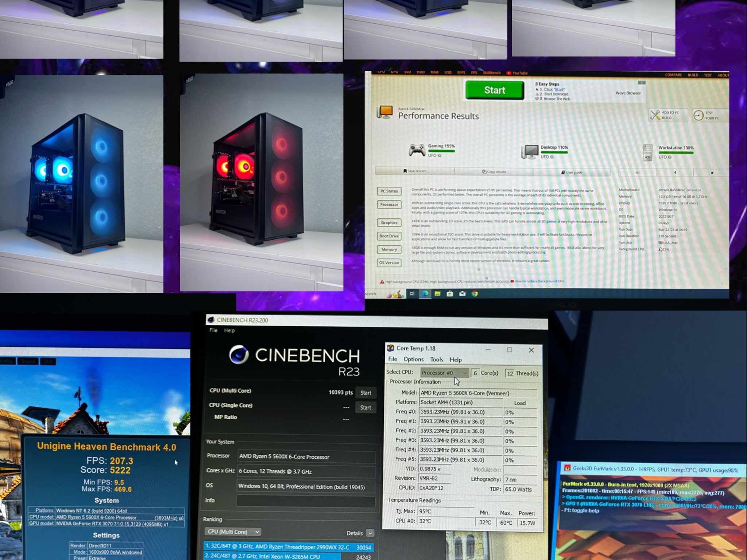Open the How to reduce background CPU link
The image size is (747, 560).
point(539,281)
